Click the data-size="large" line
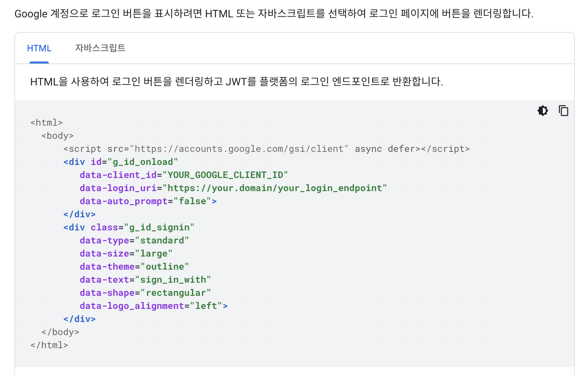The height and width of the screenshot is (375, 588). (x=126, y=254)
